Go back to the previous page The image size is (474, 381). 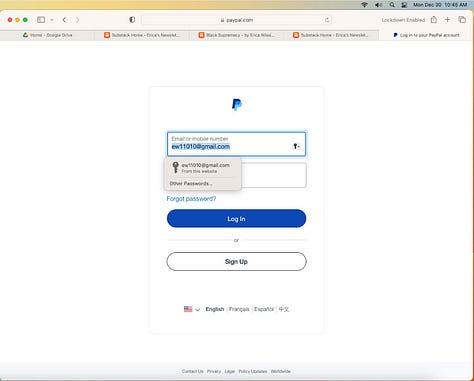[64, 20]
